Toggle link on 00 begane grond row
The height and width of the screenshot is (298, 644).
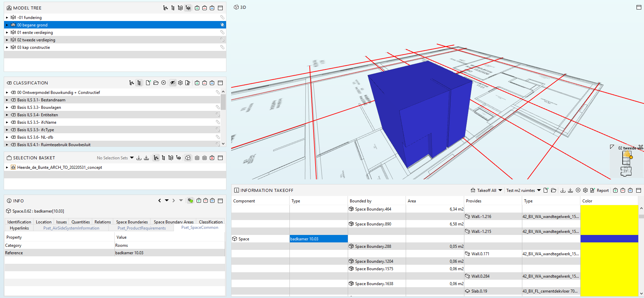click(x=222, y=25)
